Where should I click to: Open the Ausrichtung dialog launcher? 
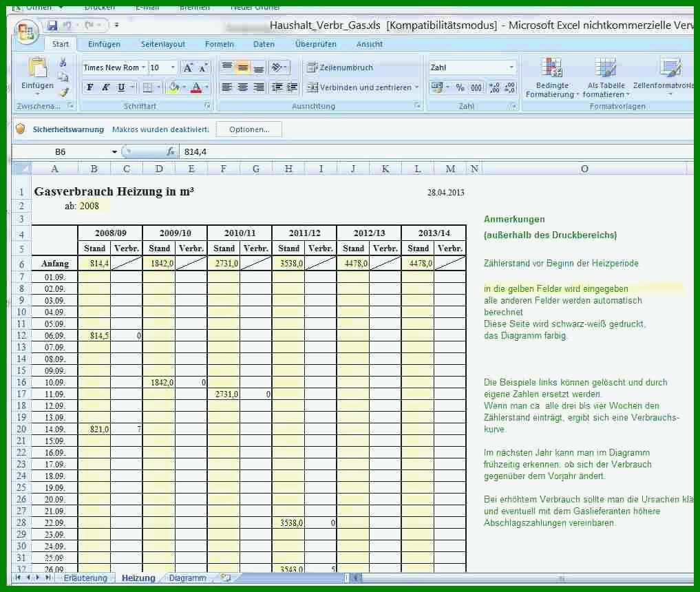tap(417, 106)
